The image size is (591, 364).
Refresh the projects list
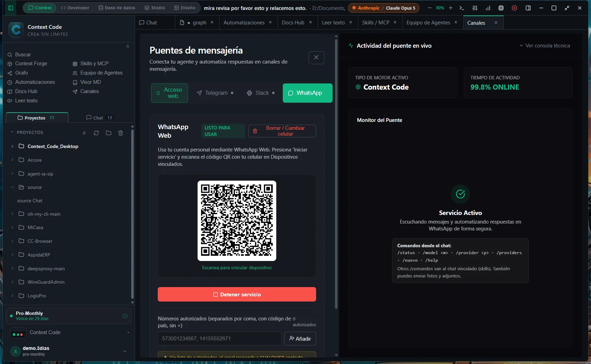click(x=96, y=133)
